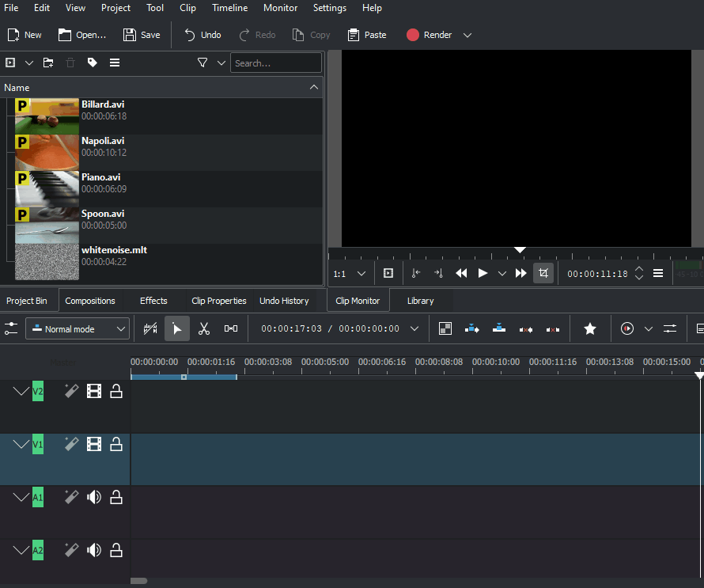The height and width of the screenshot is (588, 704).
Task: Click the filter funnel icon
Action: pos(202,63)
